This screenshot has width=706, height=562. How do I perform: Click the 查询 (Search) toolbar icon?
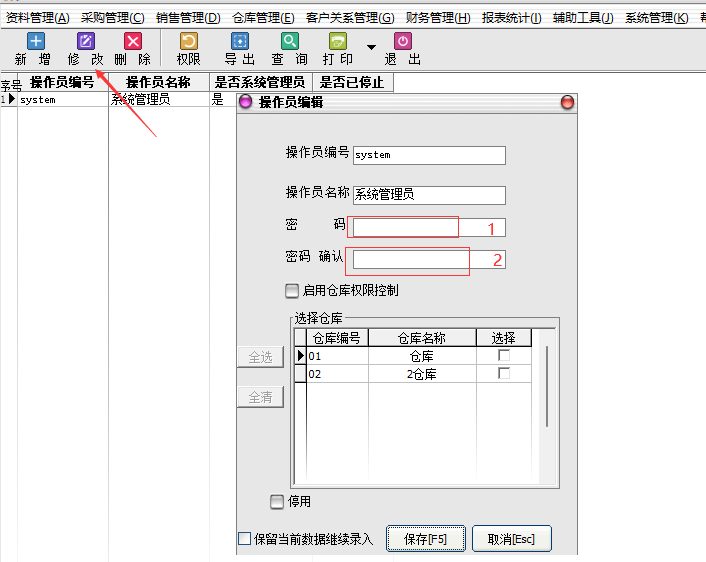(289, 41)
